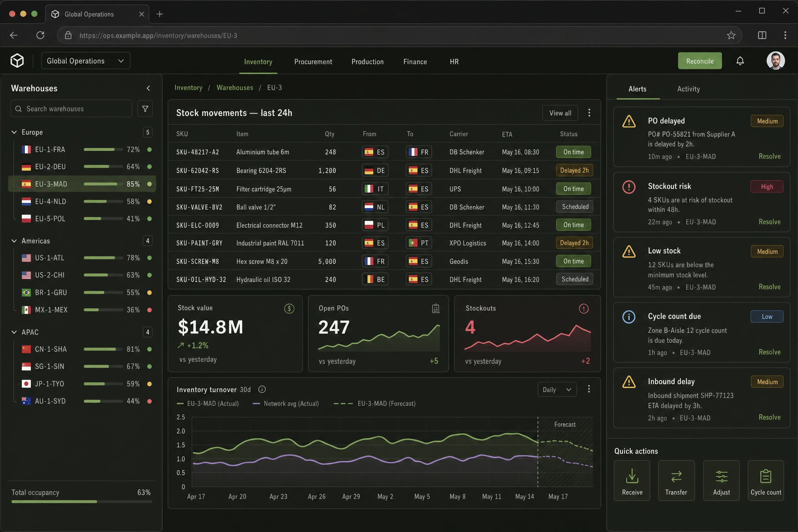Go to the Procurement tab
This screenshot has width=798, height=532.
(x=313, y=62)
